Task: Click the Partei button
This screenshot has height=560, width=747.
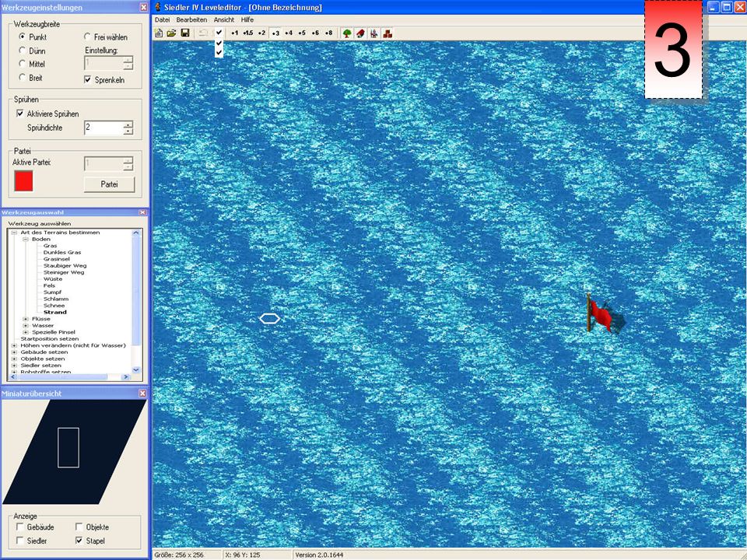Action: pos(109,184)
